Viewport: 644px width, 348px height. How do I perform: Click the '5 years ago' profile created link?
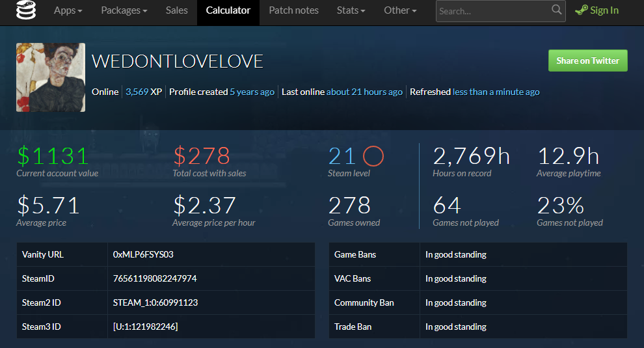click(252, 92)
